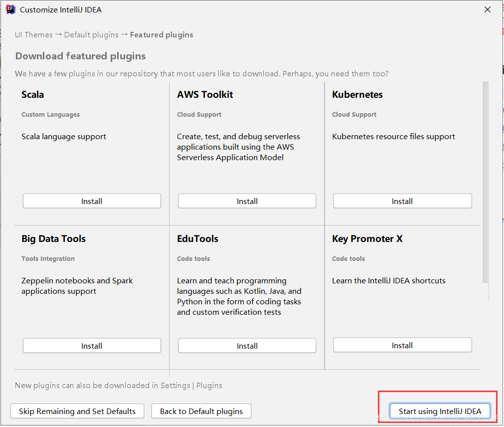Click Start using IntelliJ IDEA button
Screen dimensions: 504x427
[x=440, y=411]
